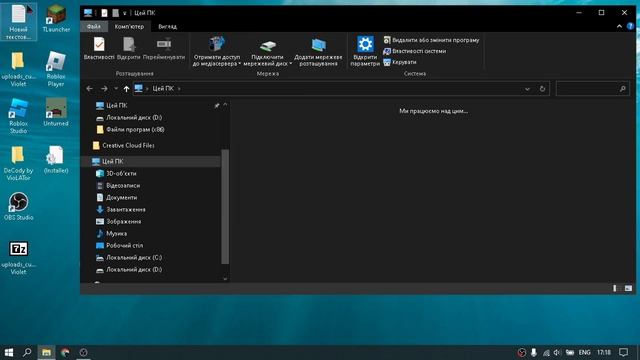Open Explorer help question mark

630,26
